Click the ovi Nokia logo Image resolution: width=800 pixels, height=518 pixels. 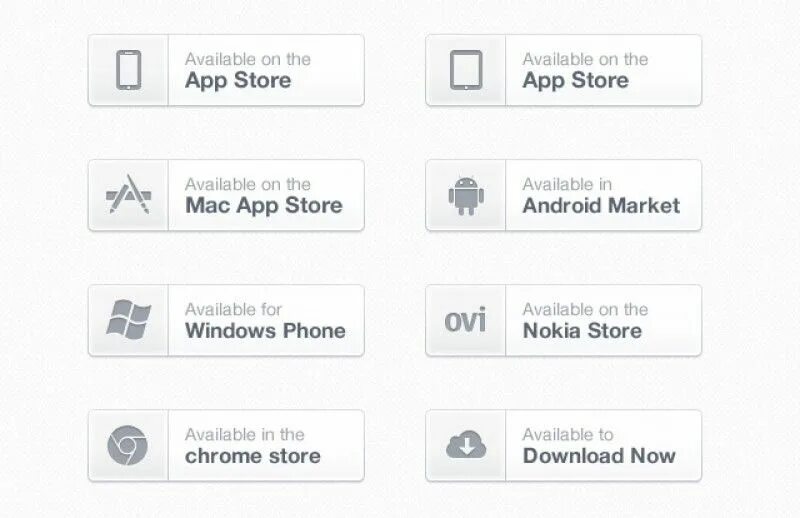(x=465, y=320)
